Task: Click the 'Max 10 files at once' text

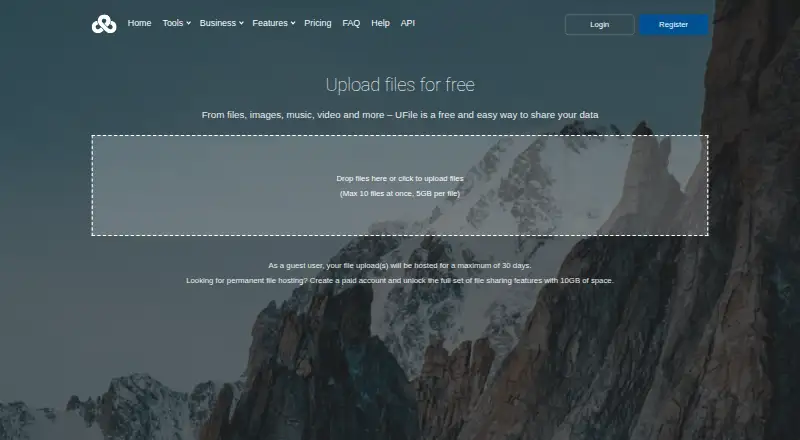Action: [x=400, y=193]
